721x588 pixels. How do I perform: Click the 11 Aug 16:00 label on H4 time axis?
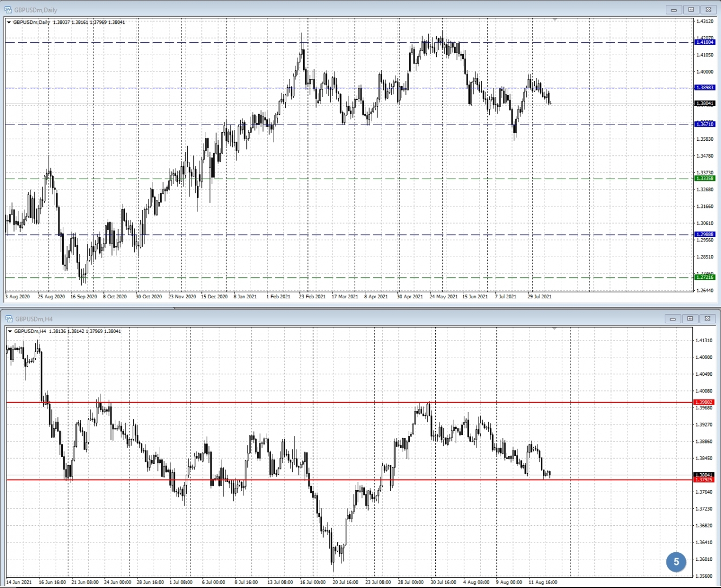point(543,583)
